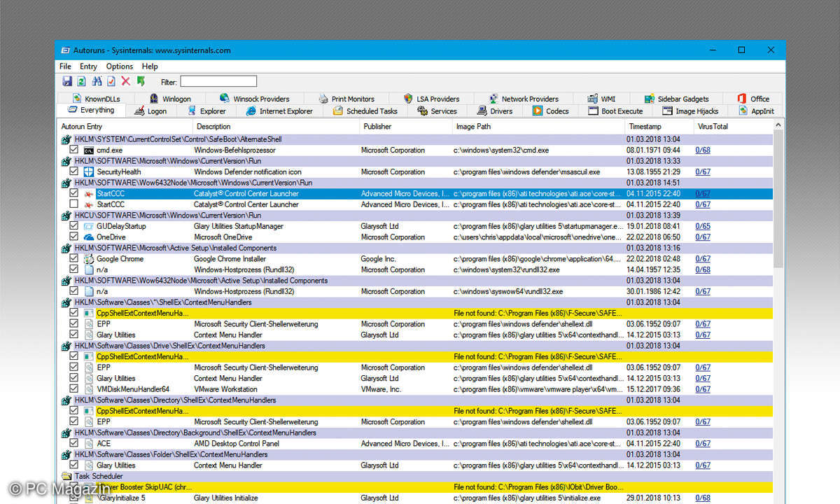
Task: Switch to the Services tab
Action: click(437, 111)
